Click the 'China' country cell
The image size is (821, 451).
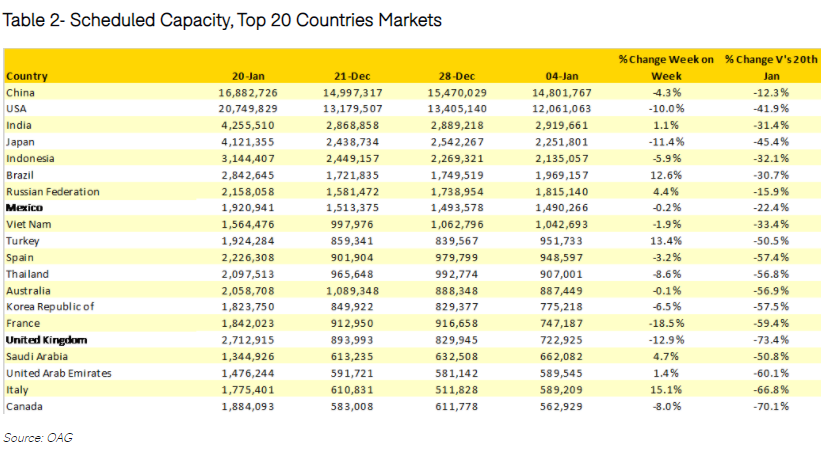point(21,92)
